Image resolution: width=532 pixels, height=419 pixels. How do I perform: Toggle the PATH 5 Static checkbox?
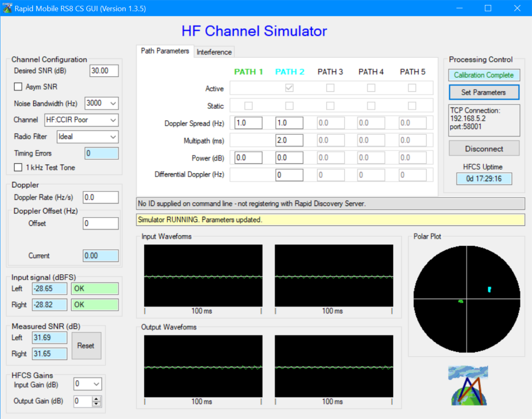tap(412, 105)
